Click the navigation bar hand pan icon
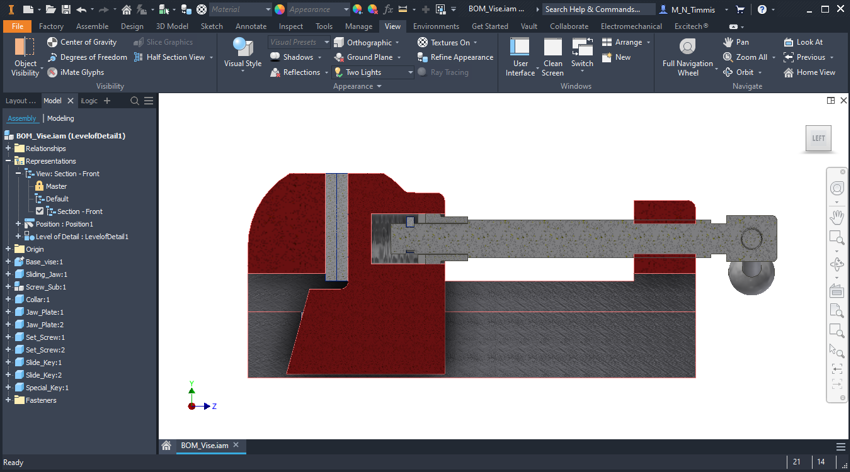 (836, 217)
